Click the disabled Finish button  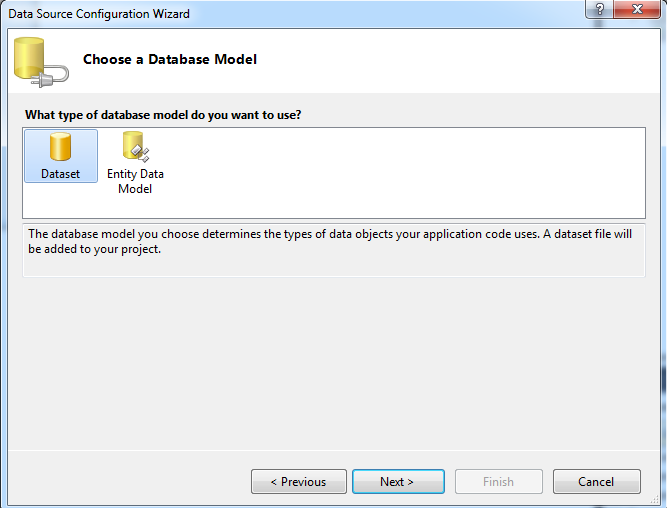click(x=499, y=482)
